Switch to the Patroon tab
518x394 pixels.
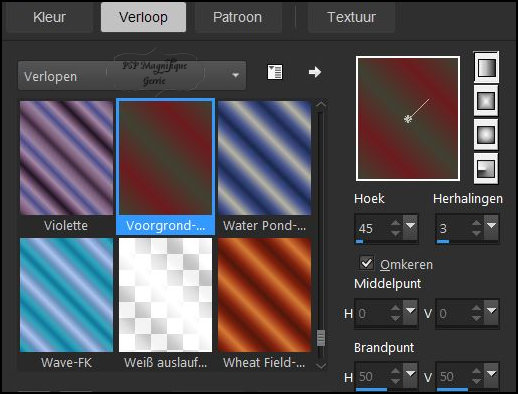(x=237, y=17)
